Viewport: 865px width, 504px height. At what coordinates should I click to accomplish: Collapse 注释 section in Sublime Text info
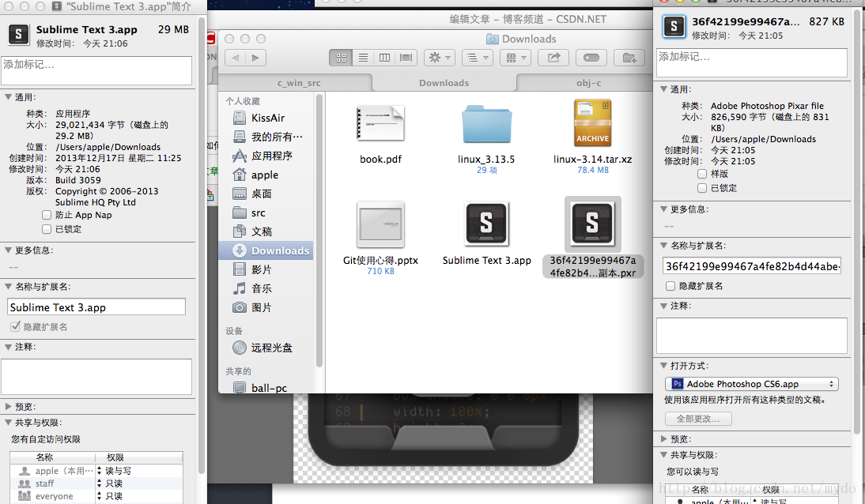point(8,347)
